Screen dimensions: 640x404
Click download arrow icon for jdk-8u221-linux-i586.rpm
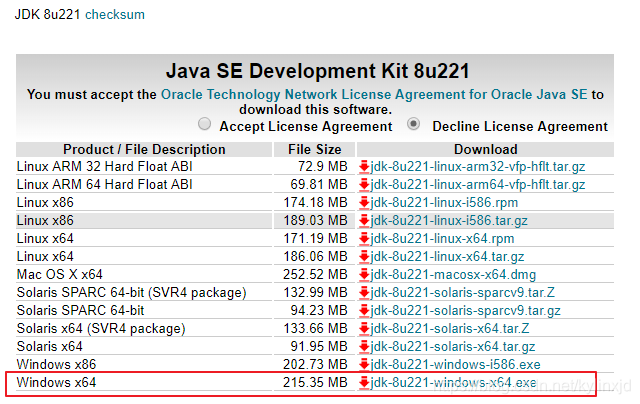click(364, 203)
